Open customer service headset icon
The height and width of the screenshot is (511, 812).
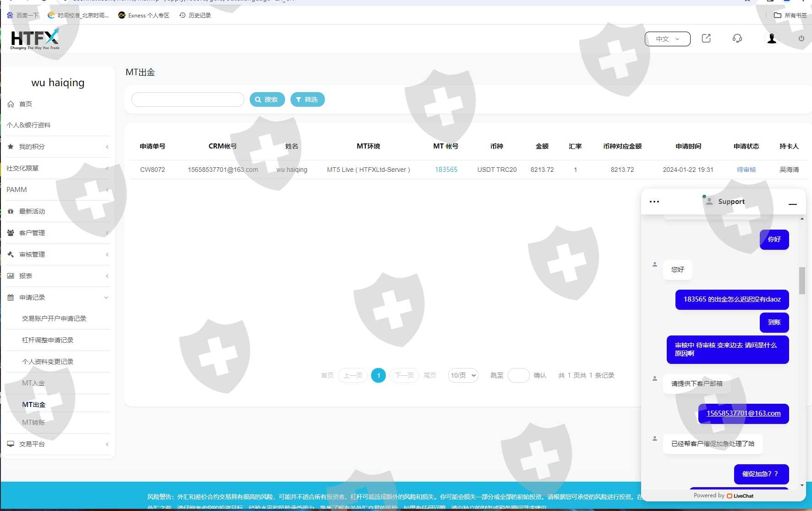click(x=737, y=38)
